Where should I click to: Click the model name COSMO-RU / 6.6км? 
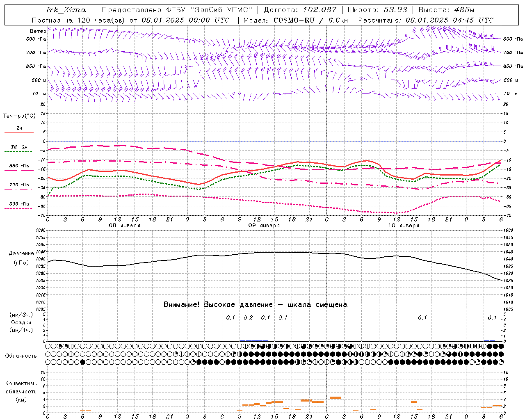click(x=310, y=20)
